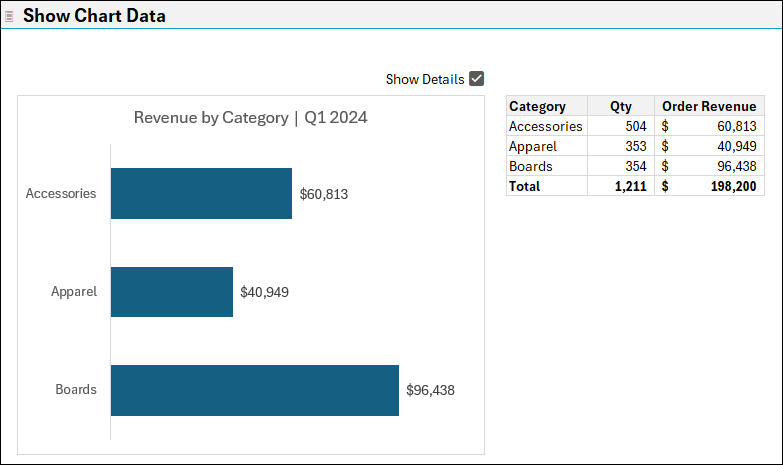783x465 pixels.
Task: Click the Apparel bar in the chart
Action: [x=171, y=292]
